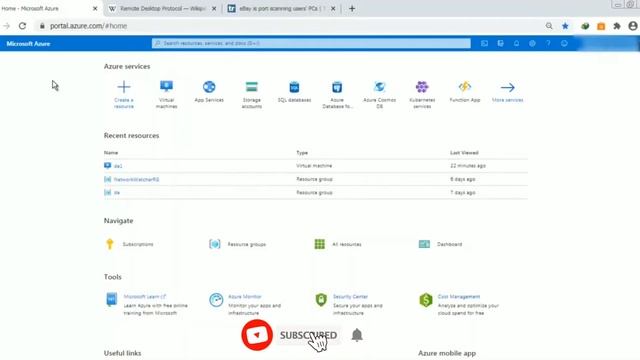This screenshot has height=360, width=640.
Task: Click the orange extension icon in toolbar
Action: pyautogui.click(x=601, y=26)
